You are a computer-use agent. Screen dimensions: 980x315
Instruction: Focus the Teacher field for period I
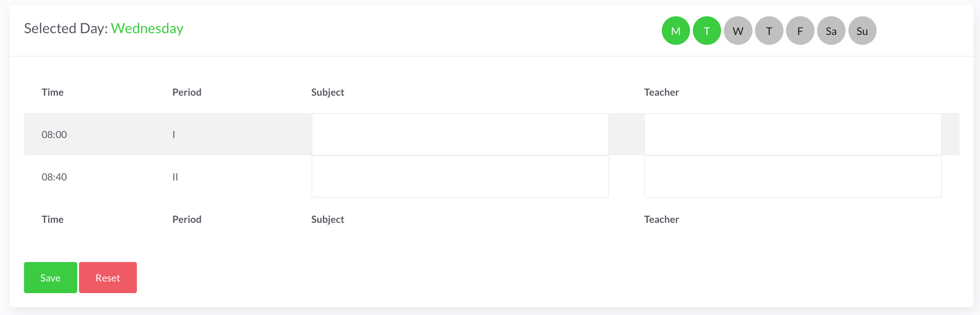point(792,134)
